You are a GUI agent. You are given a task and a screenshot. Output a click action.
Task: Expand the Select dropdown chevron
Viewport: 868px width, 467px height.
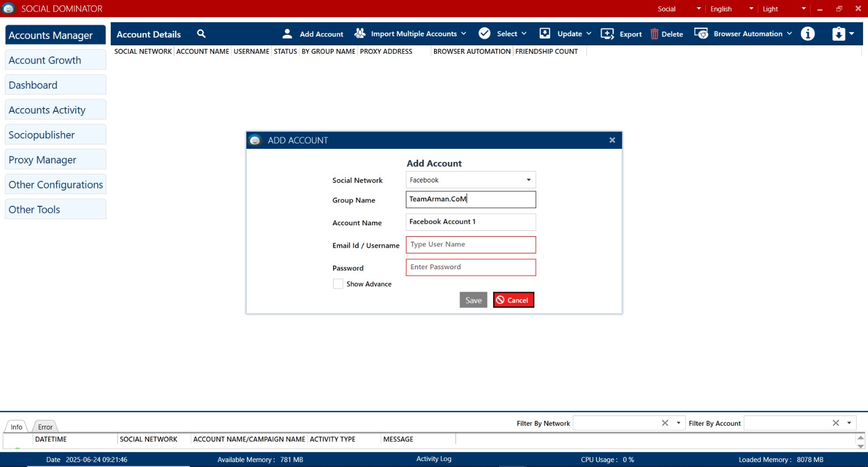524,34
